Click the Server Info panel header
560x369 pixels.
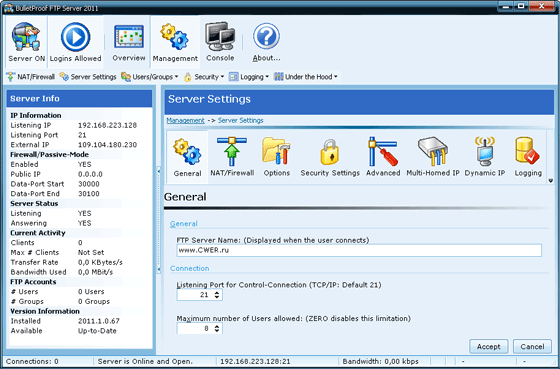click(x=79, y=99)
